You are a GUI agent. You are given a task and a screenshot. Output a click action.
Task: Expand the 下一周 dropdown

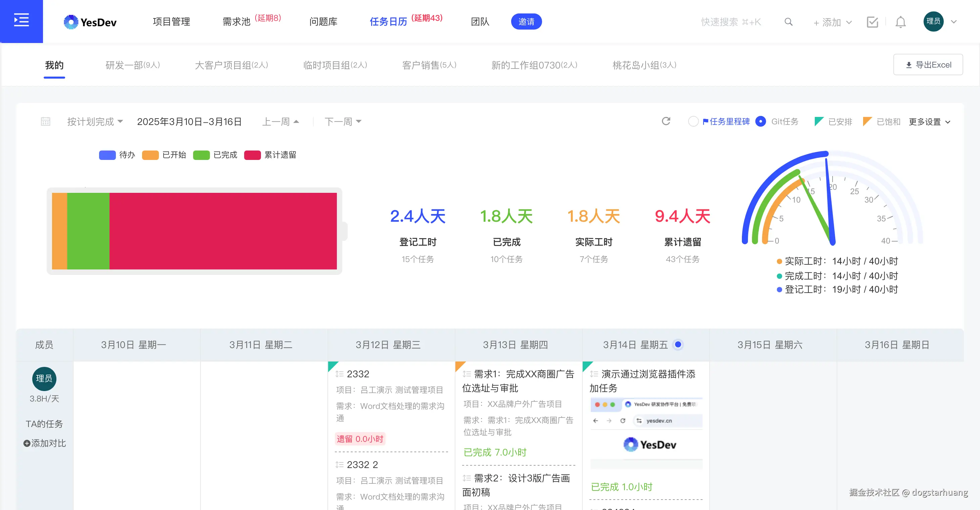342,121
